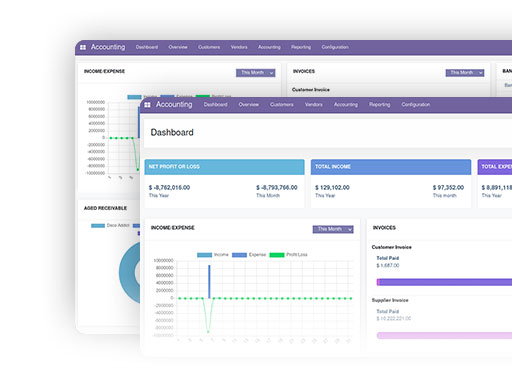Expand the This Month dropdown in the back Invoices panel

point(465,73)
